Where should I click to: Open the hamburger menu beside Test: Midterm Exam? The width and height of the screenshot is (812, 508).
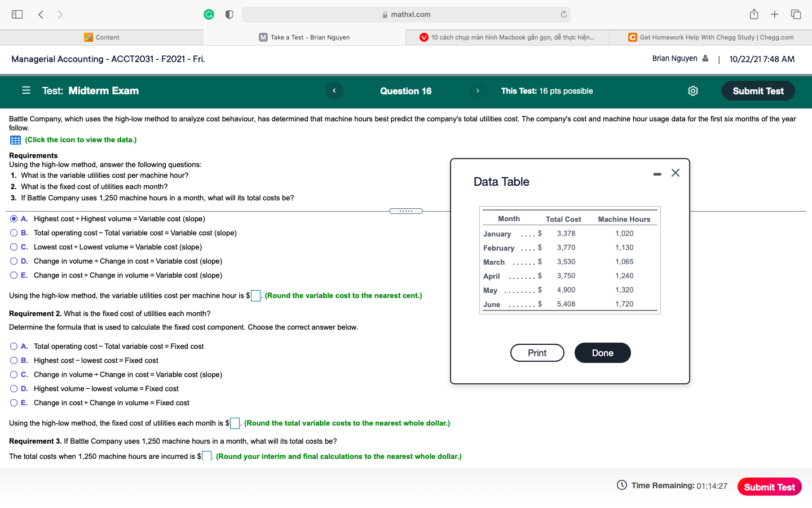(25, 90)
